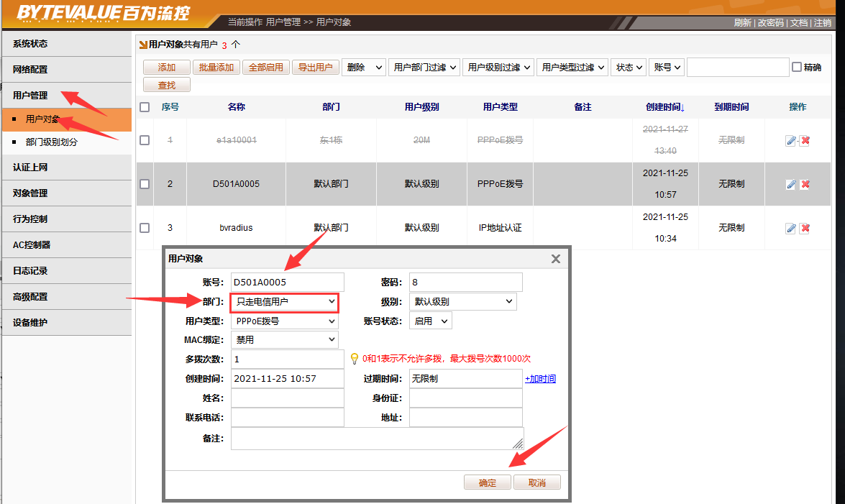Click delete icon for user D501A0005
845x504 pixels.
pos(805,185)
